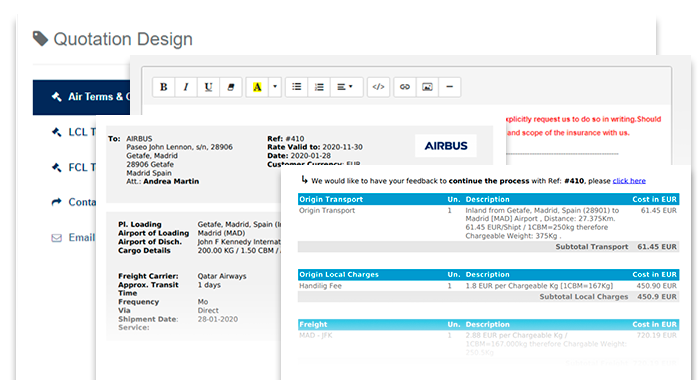Click the 'Ref: #410' text

coord(286,139)
